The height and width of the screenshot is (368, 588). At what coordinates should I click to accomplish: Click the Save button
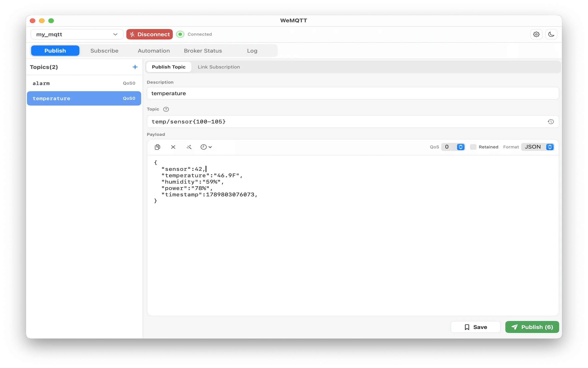coord(475,327)
